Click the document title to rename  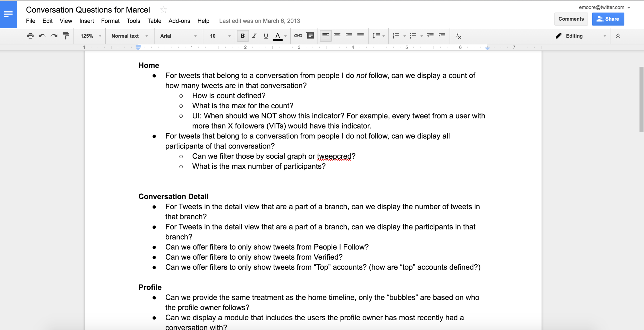(x=88, y=10)
